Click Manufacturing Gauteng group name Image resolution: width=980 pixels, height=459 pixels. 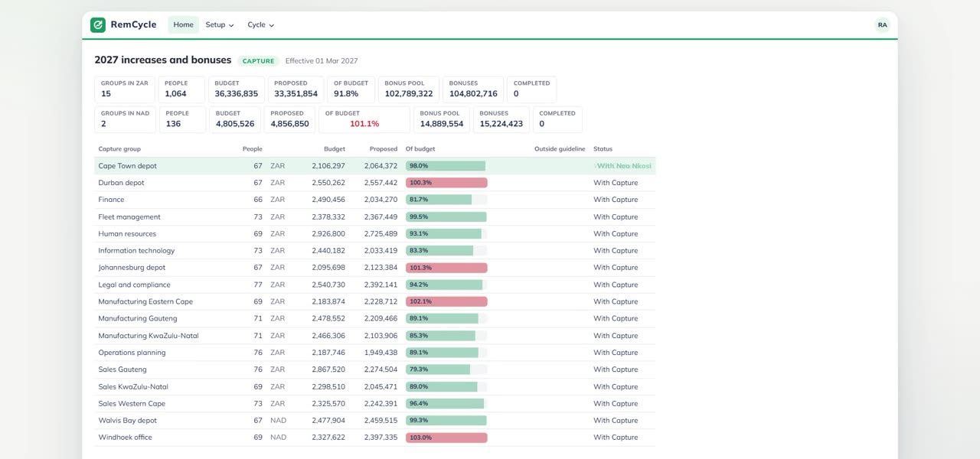pyautogui.click(x=138, y=318)
